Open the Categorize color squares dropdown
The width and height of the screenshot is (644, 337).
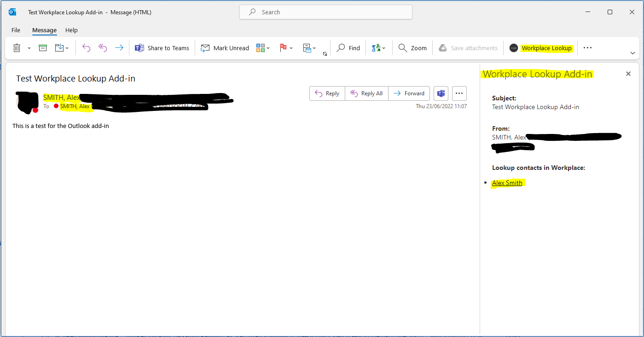click(x=263, y=48)
